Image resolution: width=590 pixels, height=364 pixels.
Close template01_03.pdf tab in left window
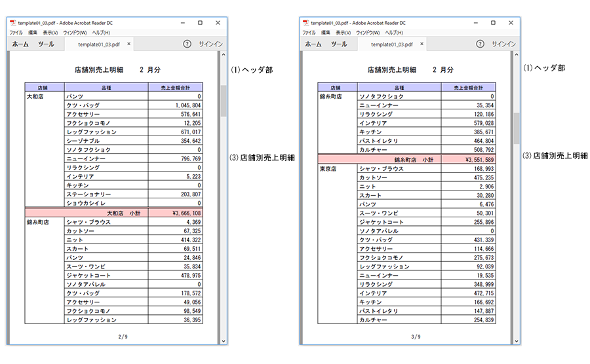click(128, 44)
